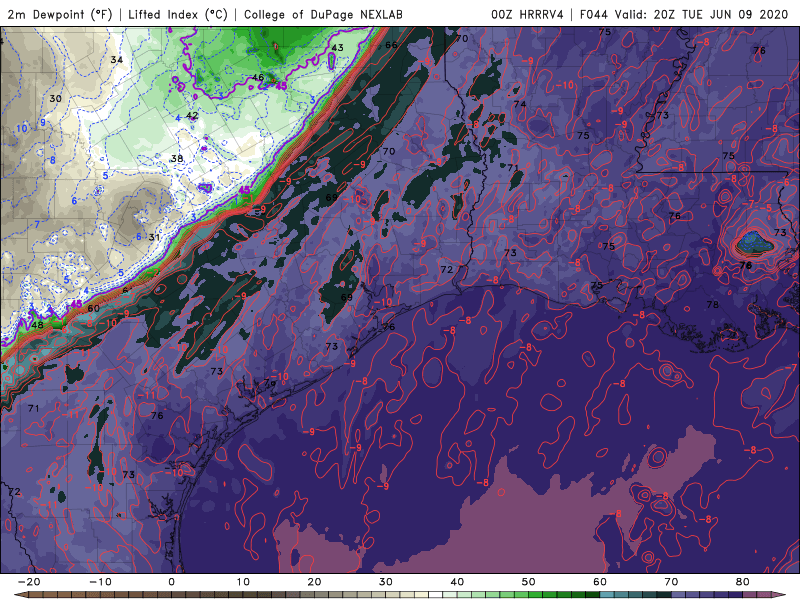Click the black '31' dewpoint value on map

154,237
